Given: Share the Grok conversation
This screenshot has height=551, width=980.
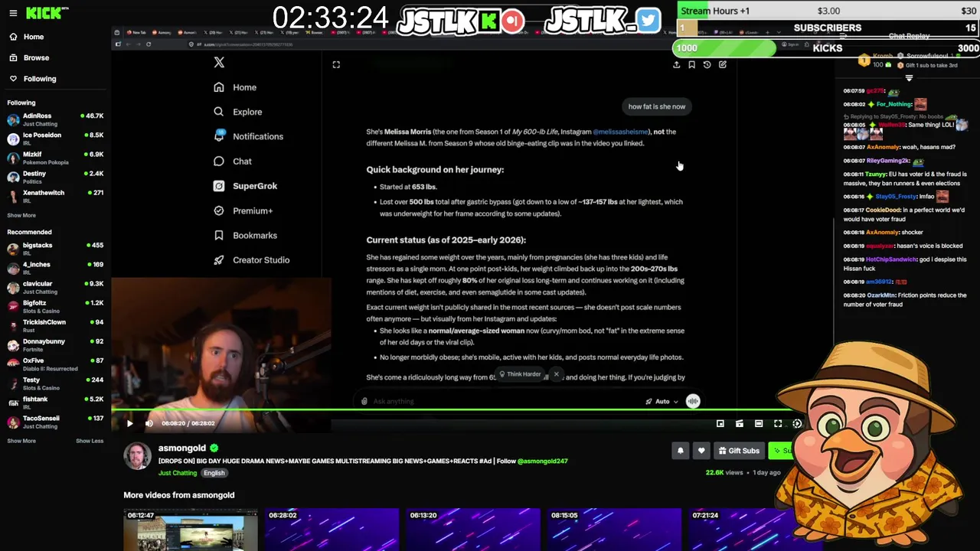Looking at the screenshot, I should click(676, 65).
